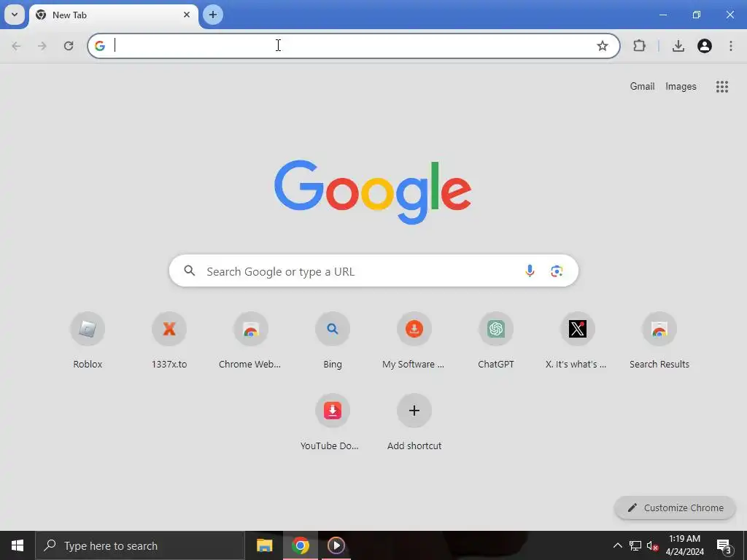Open Chrome three-dot menu

coord(731,46)
